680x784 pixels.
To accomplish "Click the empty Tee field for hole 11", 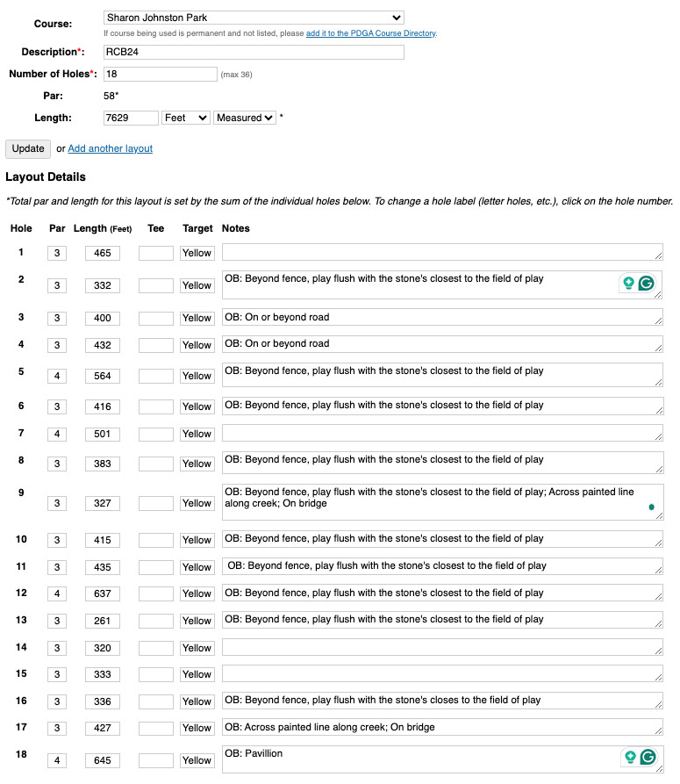I will coord(156,567).
